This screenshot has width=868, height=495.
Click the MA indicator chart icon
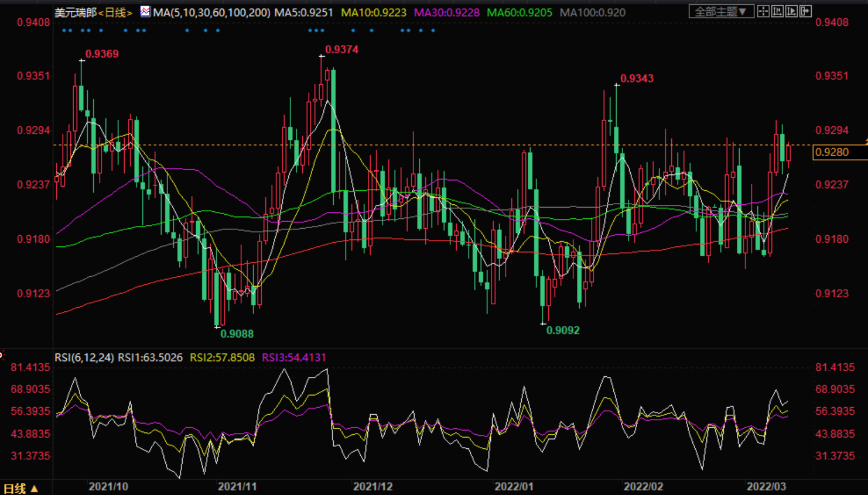pos(145,11)
